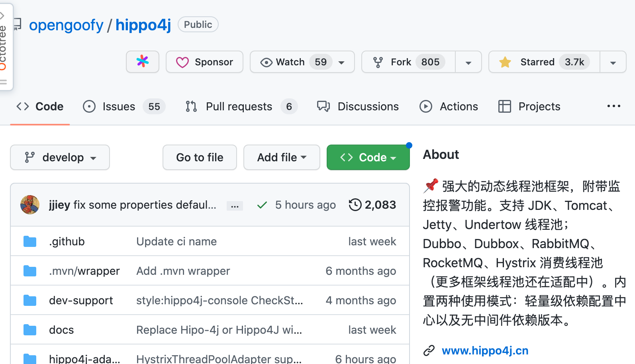Click the hippo4j repository name link
The image size is (635, 364).
point(143,25)
